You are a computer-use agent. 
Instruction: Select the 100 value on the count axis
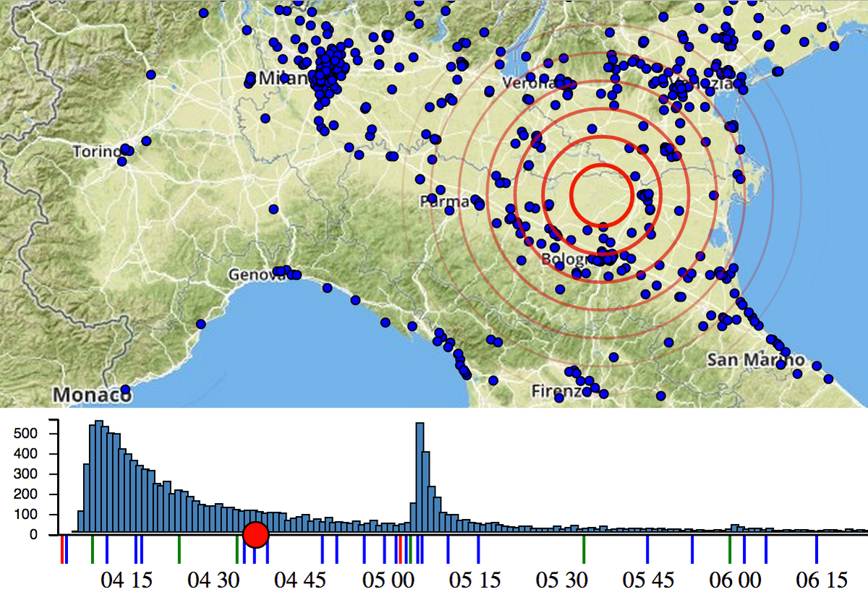point(27,515)
